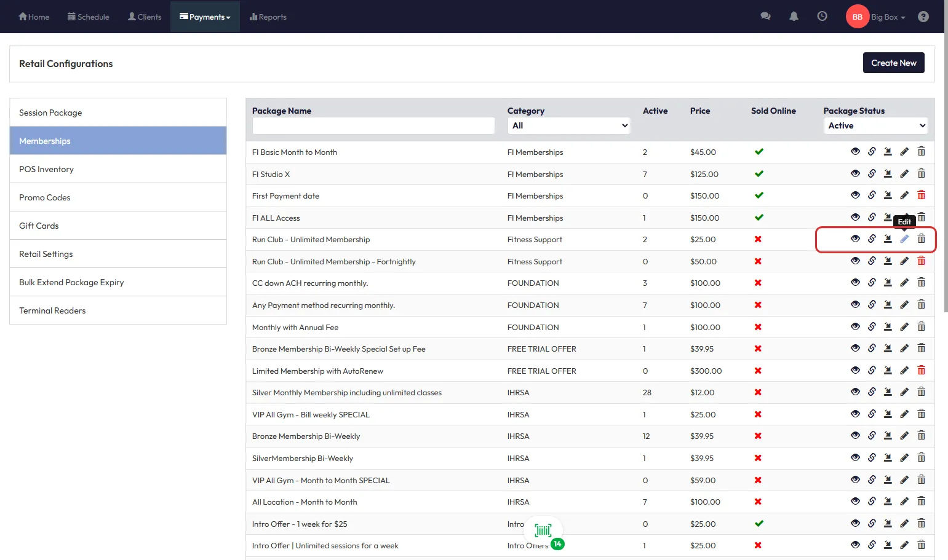Image resolution: width=948 pixels, height=560 pixels.
Task: Focus the Package Name search field
Action: [x=373, y=125]
